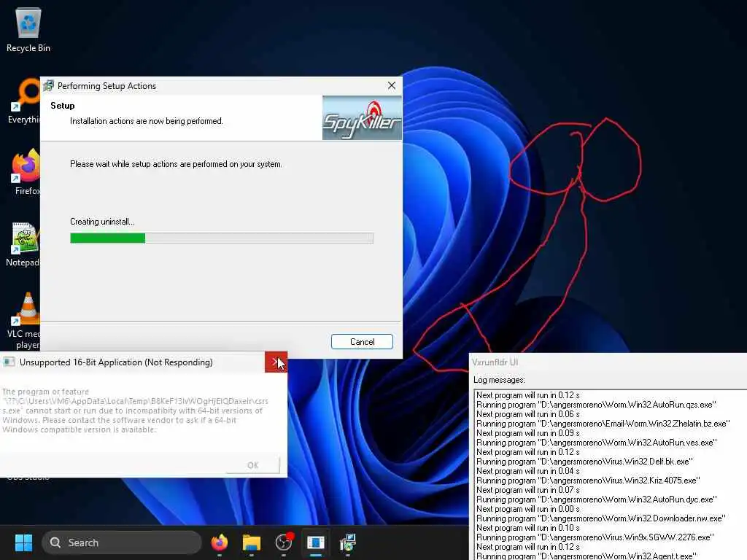Select log line "Email-Worm.Win32.Zhelatin.bz.exe"
Image resolution: width=747 pixels, height=560 pixels.
click(603, 424)
